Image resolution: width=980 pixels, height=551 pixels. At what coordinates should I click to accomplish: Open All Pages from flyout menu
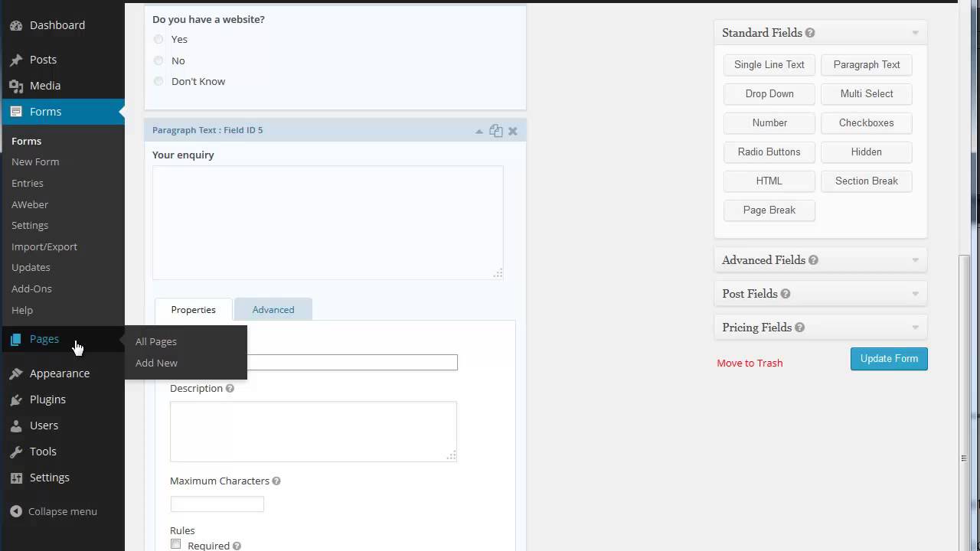click(156, 342)
